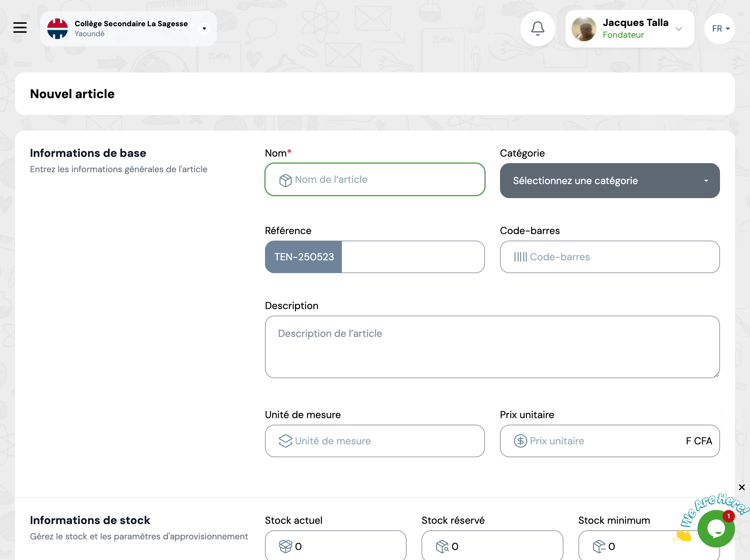Open the FR language dropdown

[720, 28]
